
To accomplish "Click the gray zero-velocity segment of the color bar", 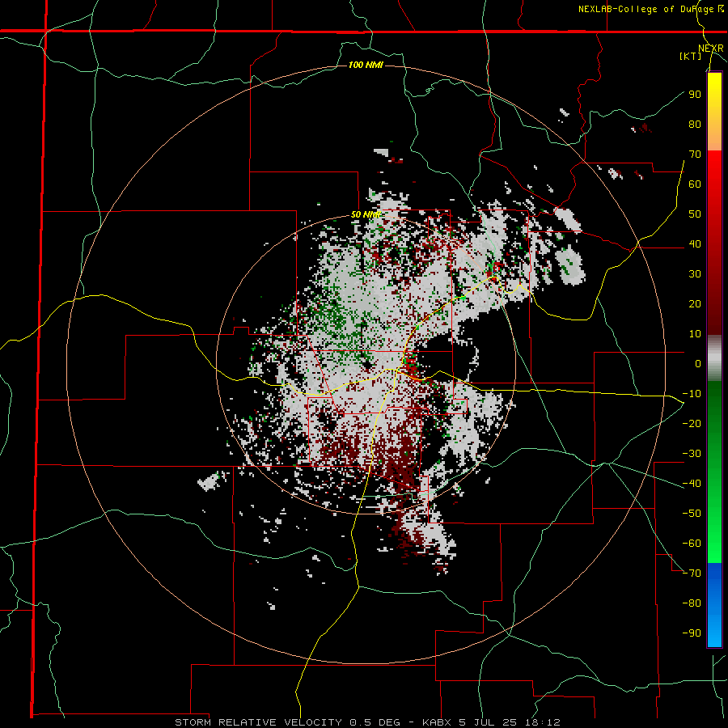I will pyautogui.click(x=714, y=358).
